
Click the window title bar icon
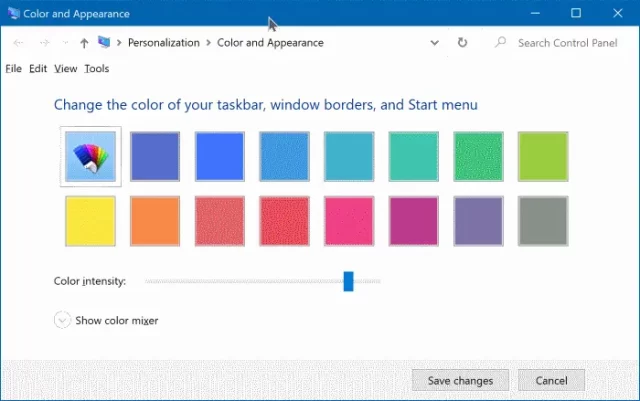coord(13,13)
